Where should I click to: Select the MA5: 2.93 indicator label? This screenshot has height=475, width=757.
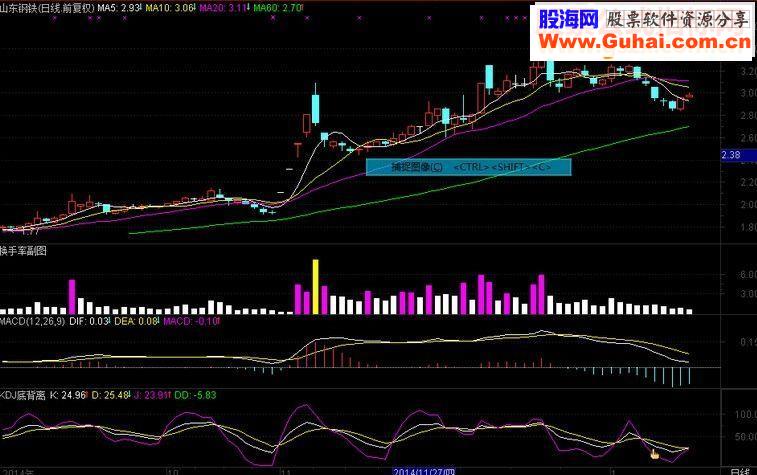119,8
